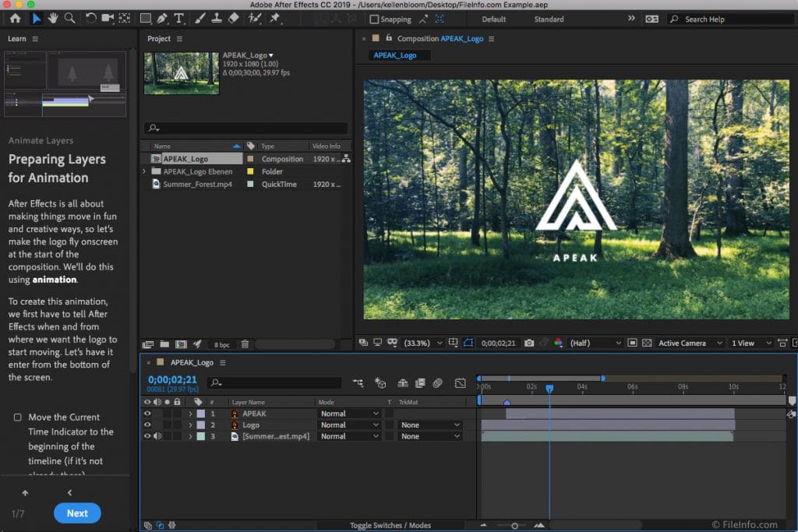
Task: Select the Pen tool
Action: [161, 19]
